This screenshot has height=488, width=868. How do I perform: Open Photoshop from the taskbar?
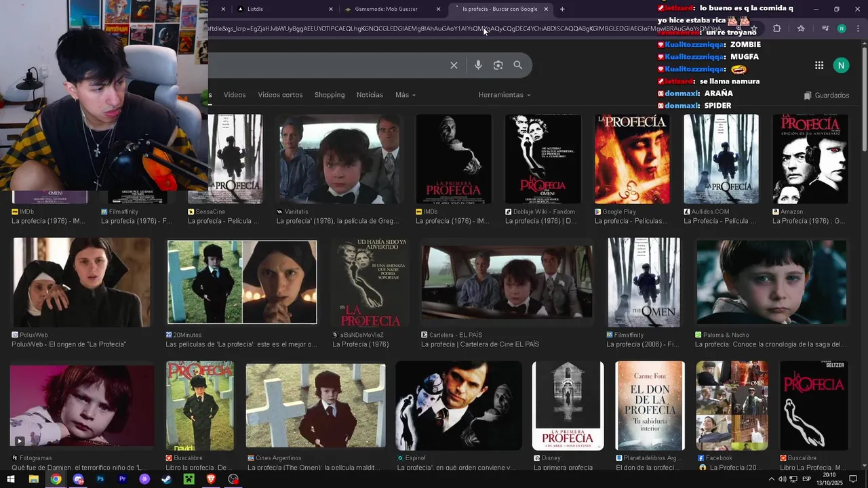pos(100,479)
